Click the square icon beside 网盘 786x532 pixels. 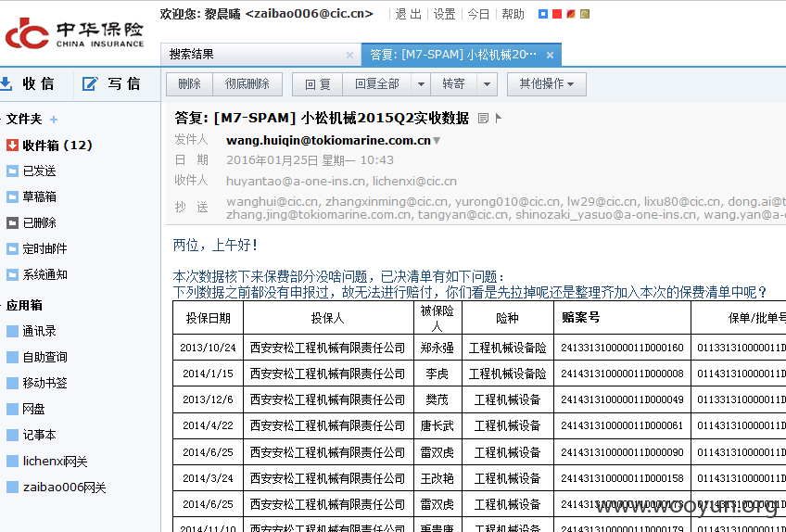(12, 409)
